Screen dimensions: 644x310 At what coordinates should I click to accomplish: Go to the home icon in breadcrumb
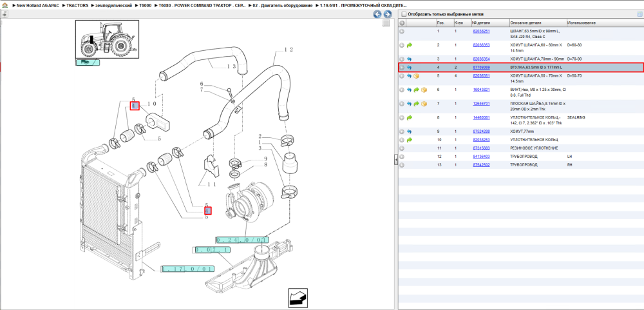pyautogui.click(x=5, y=6)
